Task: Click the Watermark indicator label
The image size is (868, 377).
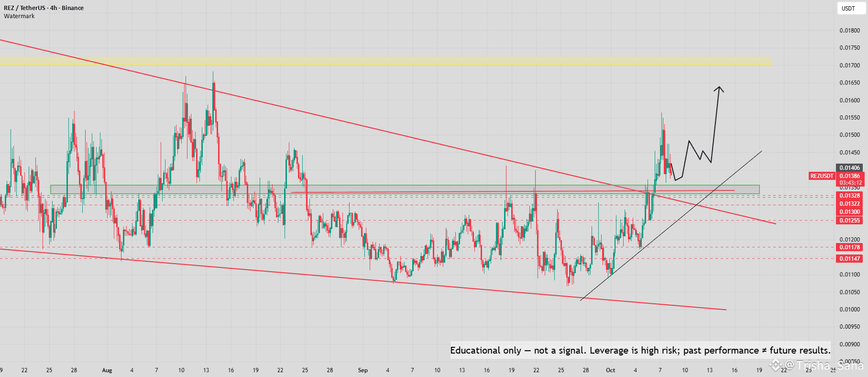Action: pyautogui.click(x=19, y=16)
